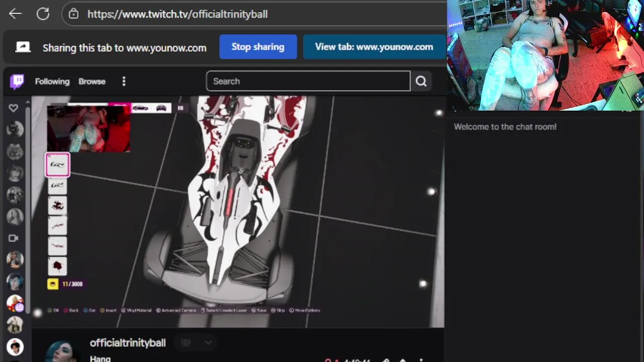The height and width of the screenshot is (362, 644).
Task: Click the Advanced Camera hint
Action: pyautogui.click(x=176, y=310)
